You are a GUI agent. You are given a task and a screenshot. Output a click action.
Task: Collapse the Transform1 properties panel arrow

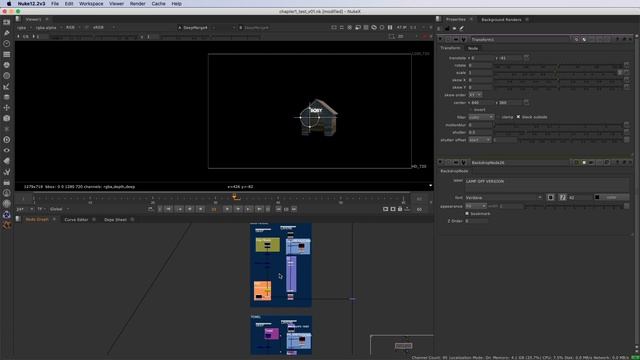[440, 40]
